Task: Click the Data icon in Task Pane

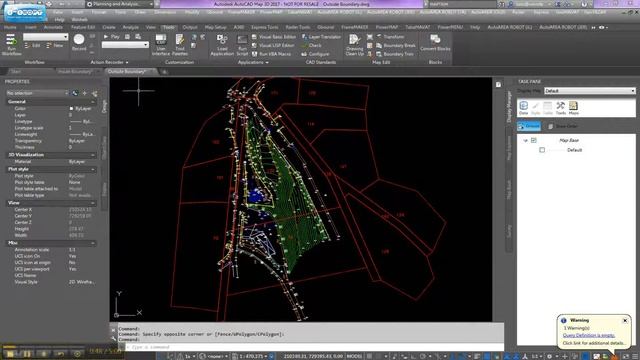Action: pyautogui.click(x=523, y=108)
